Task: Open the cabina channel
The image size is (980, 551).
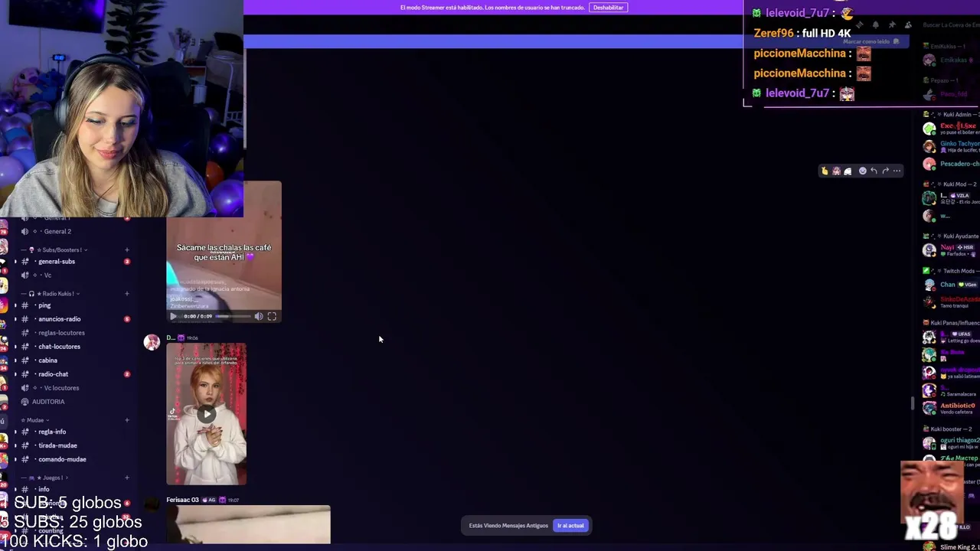Action: [47, 360]
